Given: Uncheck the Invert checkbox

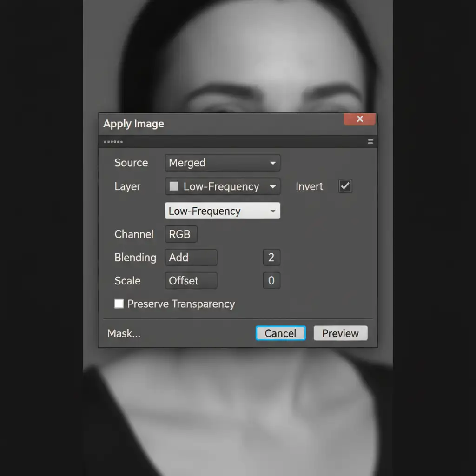Looking at the screenshot, I should (x=345, y=186).
